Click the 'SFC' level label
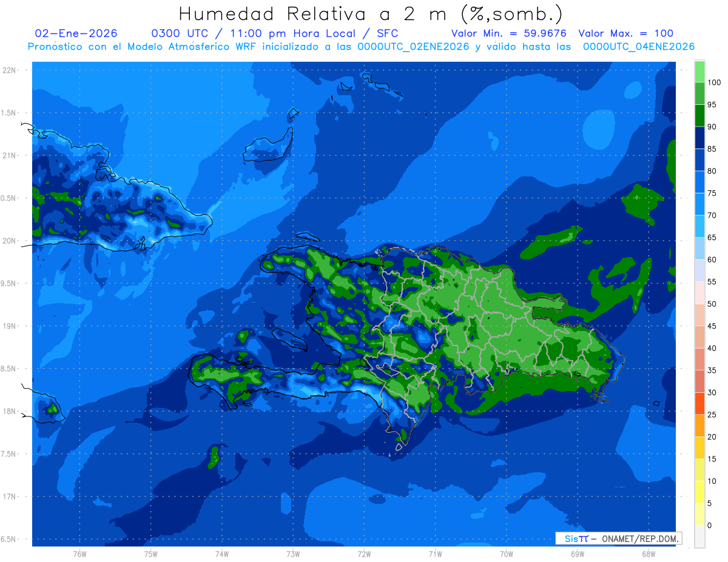This screenshot has width=728, height=562. click(x=386, y=33)
